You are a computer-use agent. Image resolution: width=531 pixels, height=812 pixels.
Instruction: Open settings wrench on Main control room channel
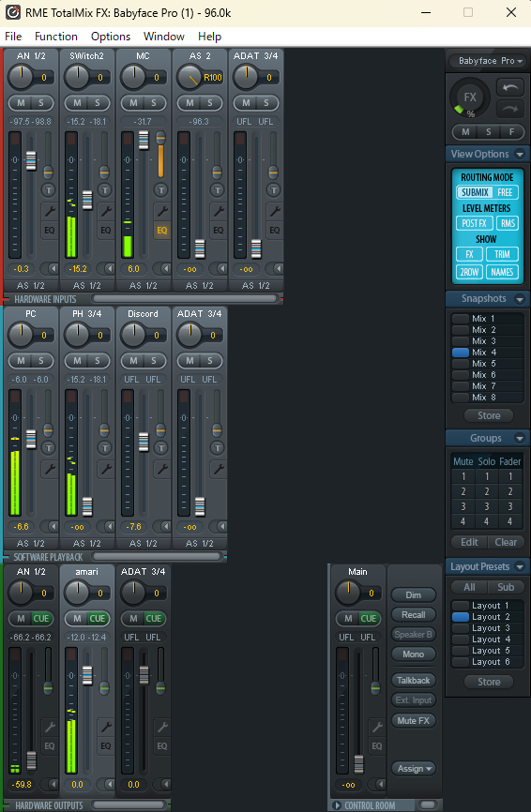(x=376, y=727)
